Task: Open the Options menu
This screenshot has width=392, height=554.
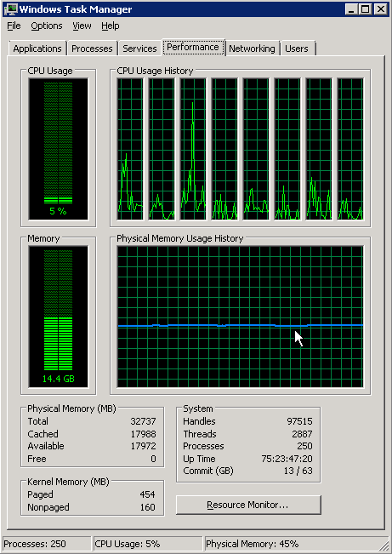Action: pyautogui.click(x=46, y=26)
